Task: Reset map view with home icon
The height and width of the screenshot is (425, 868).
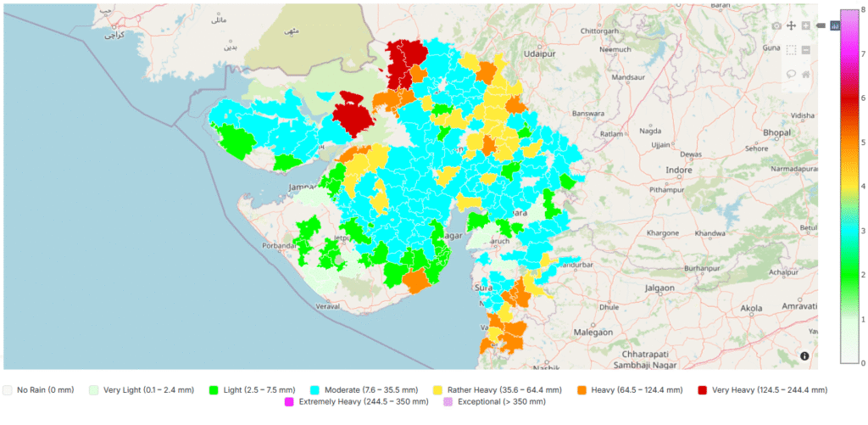Action: [805, 74]
